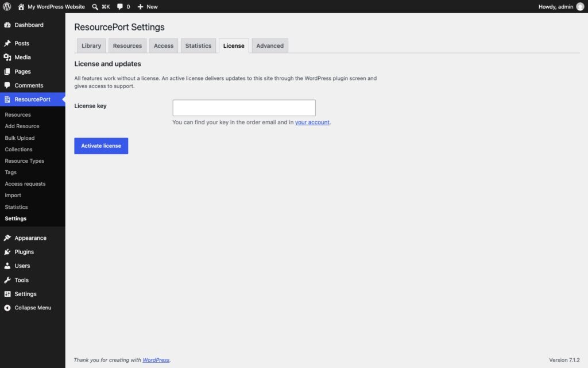Go to the Advanced tab
Screen dimensions: 588x368
click(x=270, y=46)
